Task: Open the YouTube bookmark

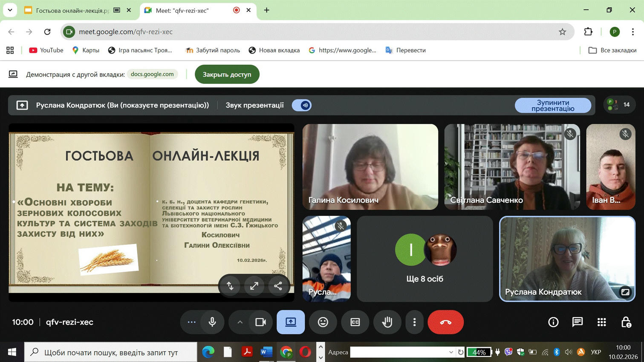Action: pyautogui.click(x=46, y=50)
